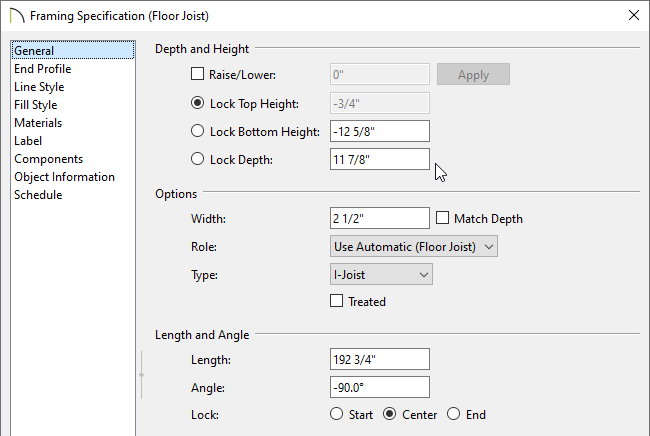Select the Lock Bottom Height radio button
Screen dimensions: 650x436
pyautogui.click(x=197, y=131)
